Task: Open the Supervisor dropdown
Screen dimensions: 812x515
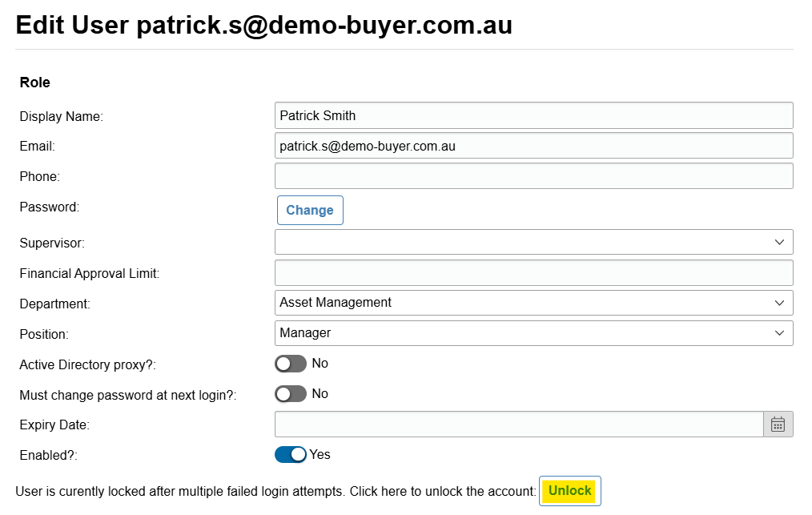Action: pos(534,242)
